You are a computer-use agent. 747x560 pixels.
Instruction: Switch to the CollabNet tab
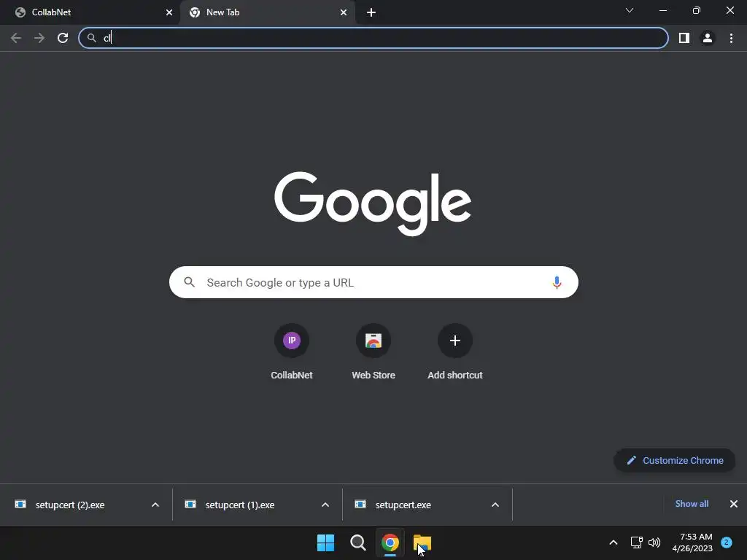pyautogui.click(x=90, y=12)
